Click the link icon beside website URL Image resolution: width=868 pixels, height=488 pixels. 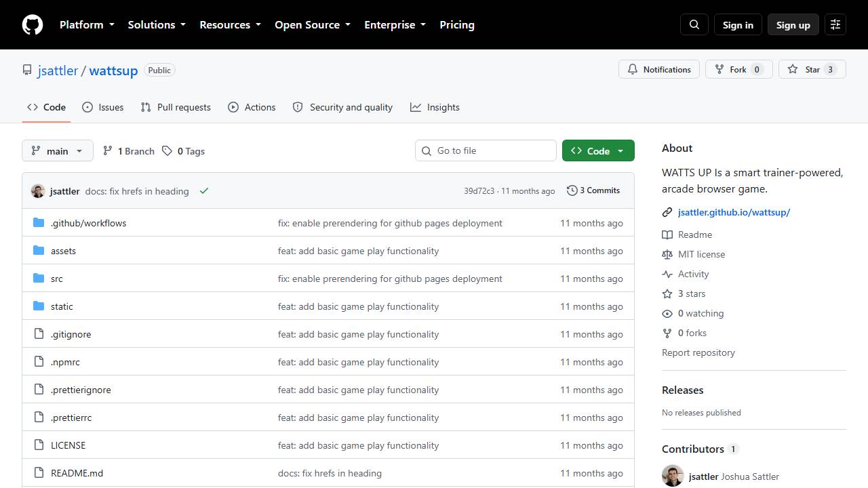coord(667,212)
